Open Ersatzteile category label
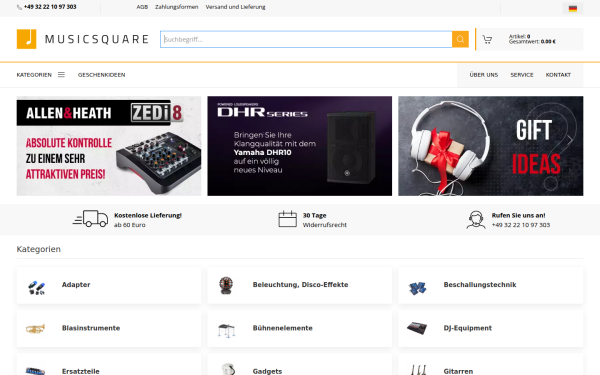Viewport: 600px width, 375px height. click(x=81, y=371)
